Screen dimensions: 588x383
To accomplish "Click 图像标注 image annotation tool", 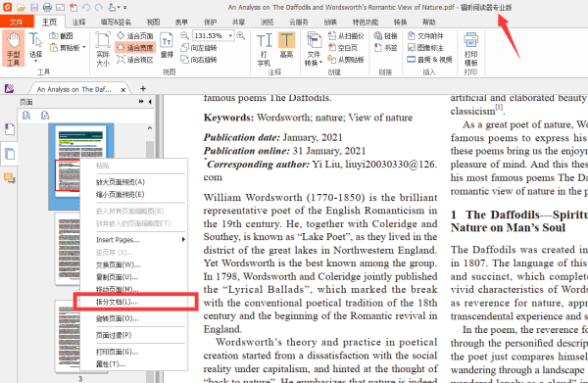I will tap(425, 48).
